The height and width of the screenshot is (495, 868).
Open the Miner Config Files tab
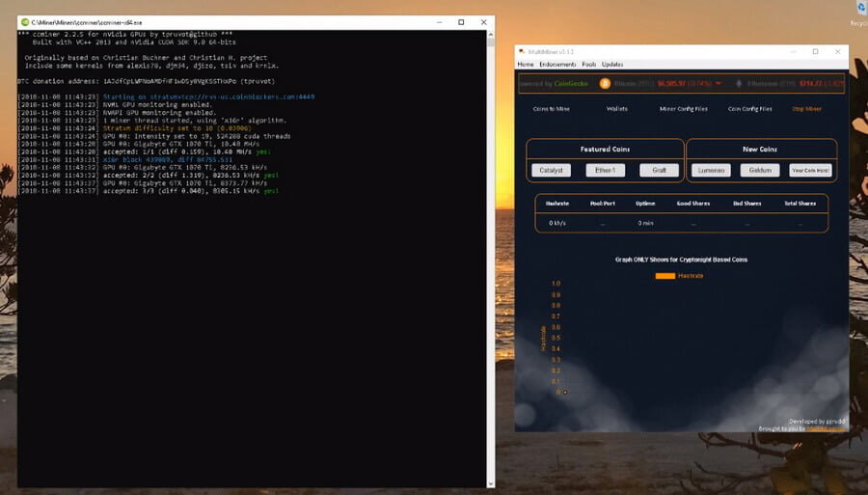coord(683,109)
